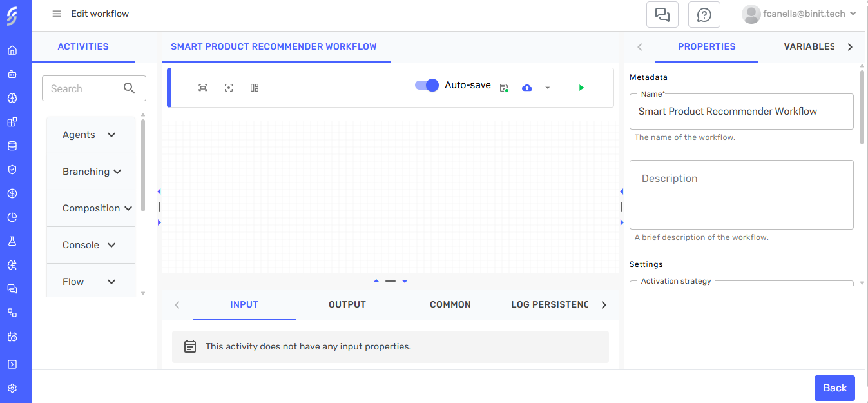Open the VARIABLES tab in the right panel

tap(811, 46)
